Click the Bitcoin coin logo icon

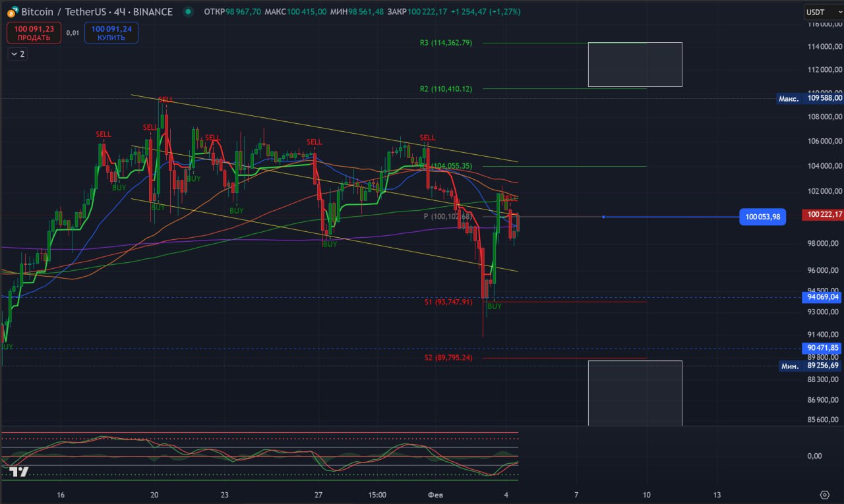click(x=13, y=12)
